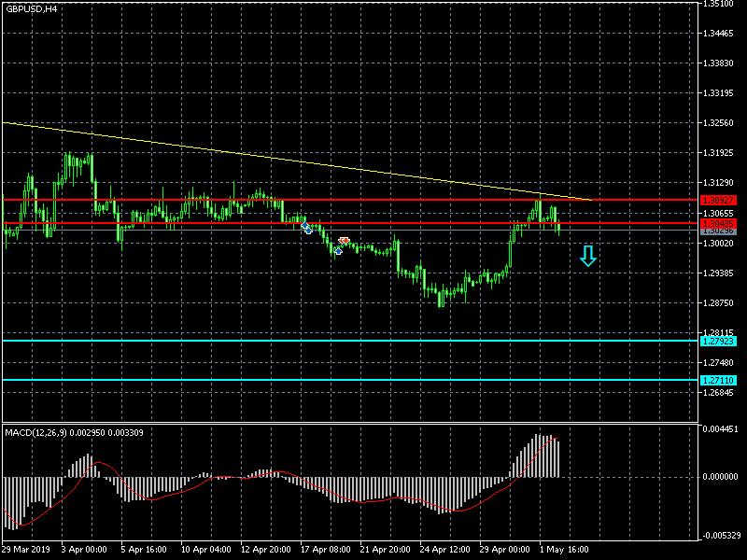Click the 1.27923 cyan price label
This screenshot has height=560, width=747.
(x=717, y=341)
